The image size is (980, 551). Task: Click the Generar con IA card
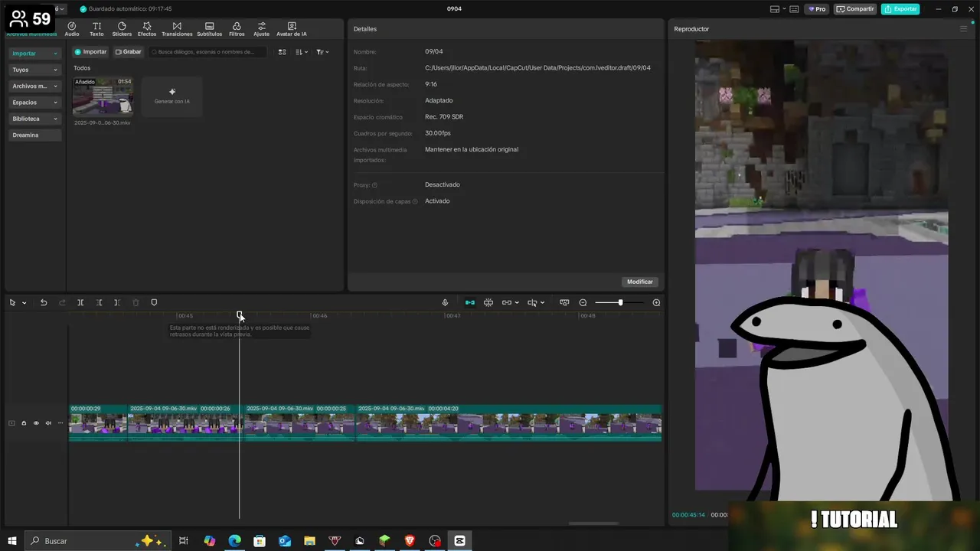172,96
